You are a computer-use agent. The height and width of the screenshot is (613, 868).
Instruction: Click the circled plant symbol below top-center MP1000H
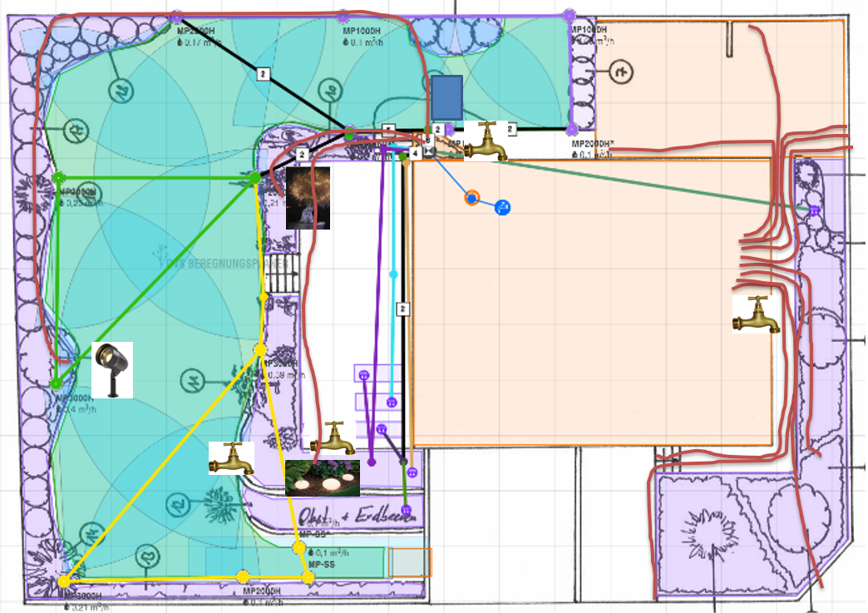click(x=330, y=89)
